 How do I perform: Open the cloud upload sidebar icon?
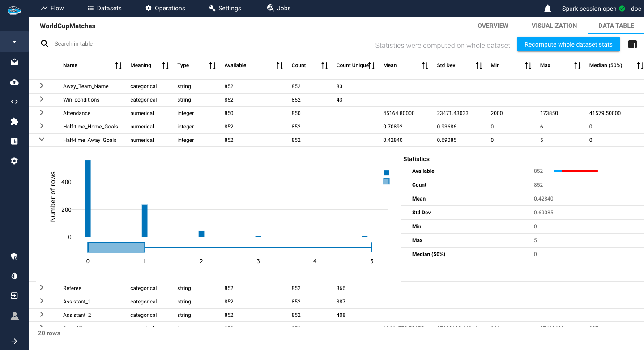(x=14, y=82)
